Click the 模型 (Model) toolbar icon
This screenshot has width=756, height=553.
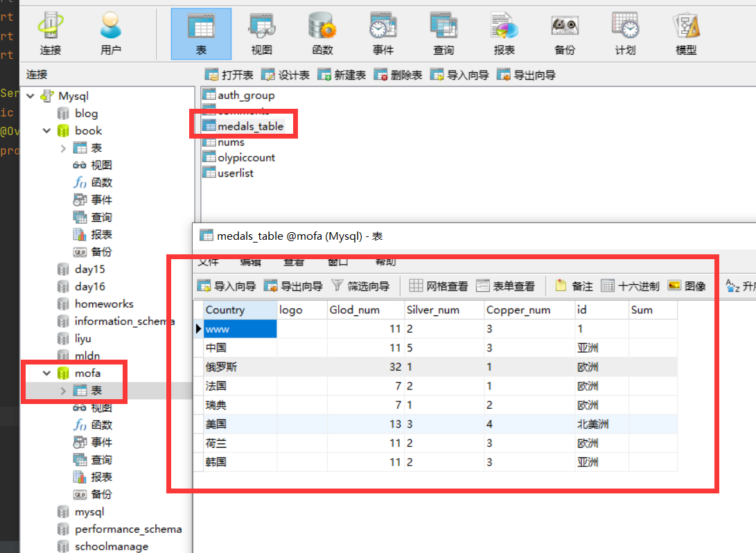pyautogui.click(x=686, y=34)
